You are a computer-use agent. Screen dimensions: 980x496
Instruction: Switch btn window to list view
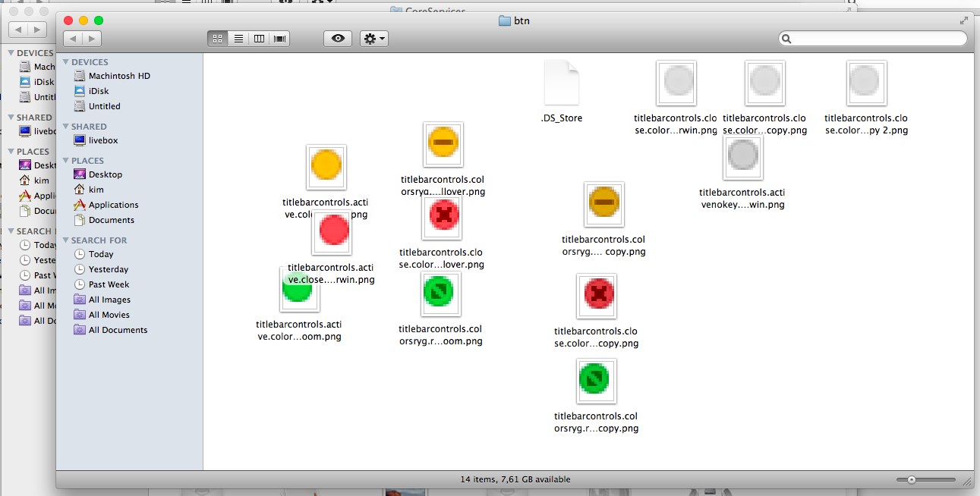(x=238, y=39)
